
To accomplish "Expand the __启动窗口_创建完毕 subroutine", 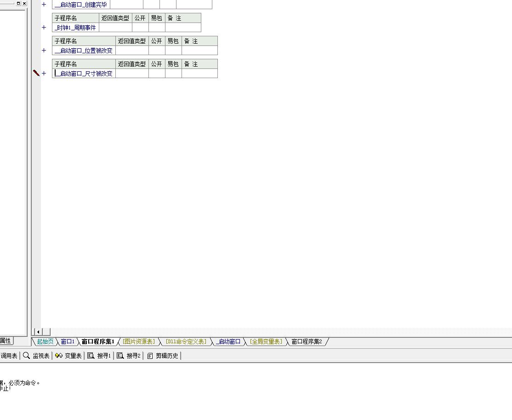I will [44, 5].
